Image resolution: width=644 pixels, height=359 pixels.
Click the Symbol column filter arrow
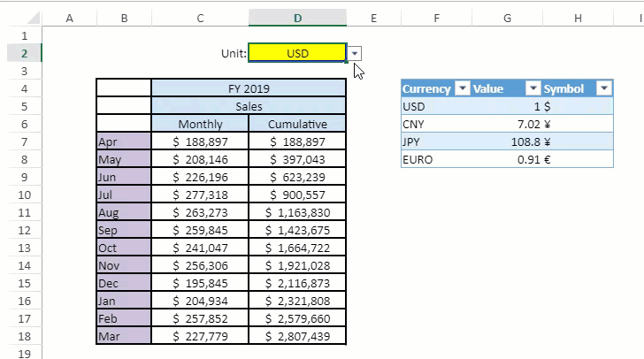coord(603,88)
